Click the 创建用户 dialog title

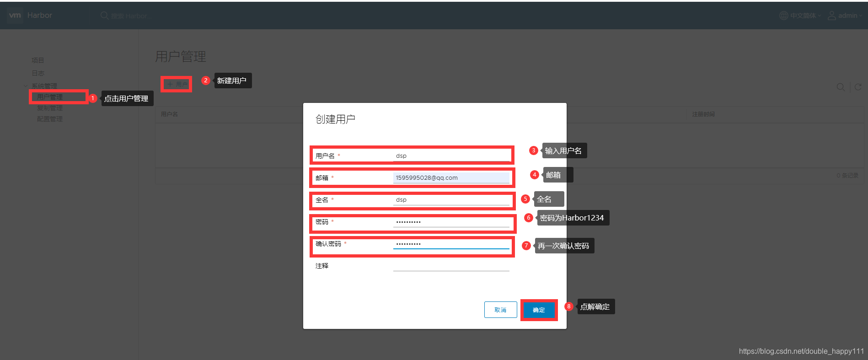(335, 119)
